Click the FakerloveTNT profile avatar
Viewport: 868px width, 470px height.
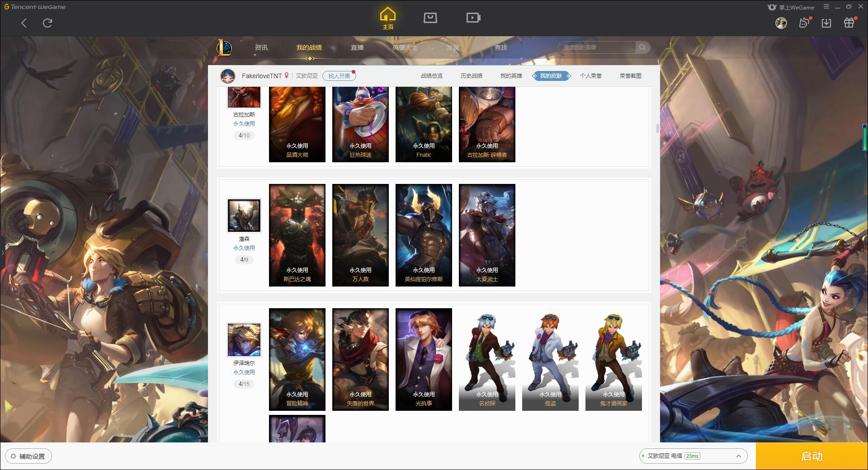pyautogui.click(x=228, y=76)
